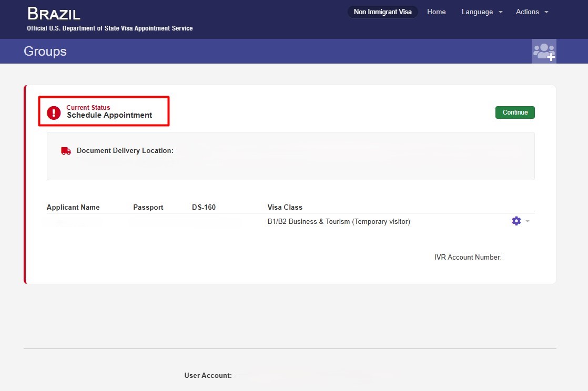Select Home from the navigation bar
The image size is (588, 391).
pyautogui.click(x=436, y=12)
